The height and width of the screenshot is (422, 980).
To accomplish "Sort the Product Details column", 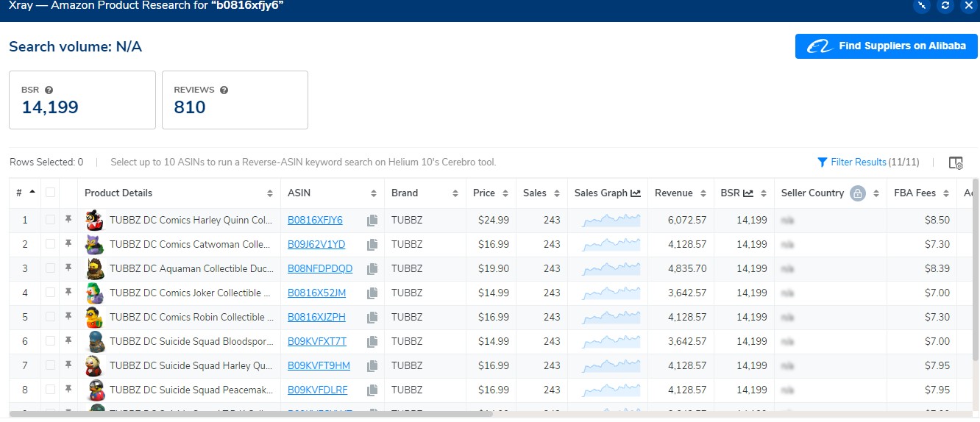I will (x=270, y=193).
